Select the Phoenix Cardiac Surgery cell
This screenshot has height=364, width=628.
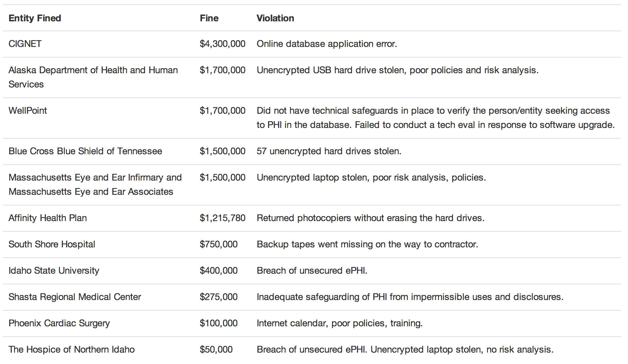point(59,323)
